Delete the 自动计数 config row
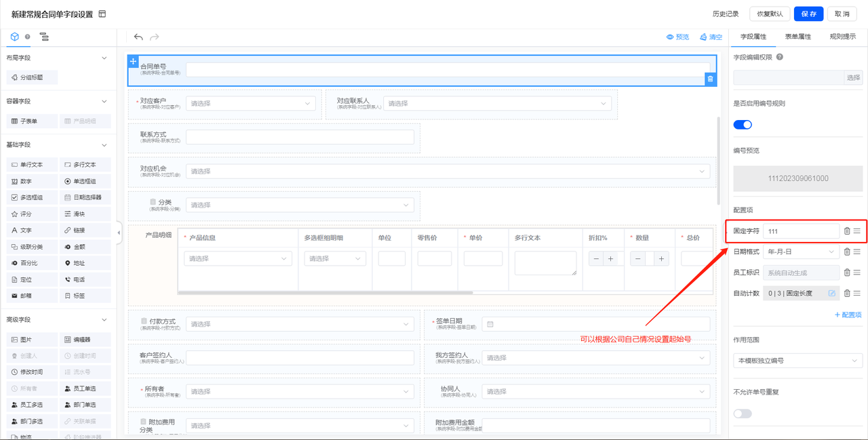Screen dimensions: 868x440 coord(847,294)
